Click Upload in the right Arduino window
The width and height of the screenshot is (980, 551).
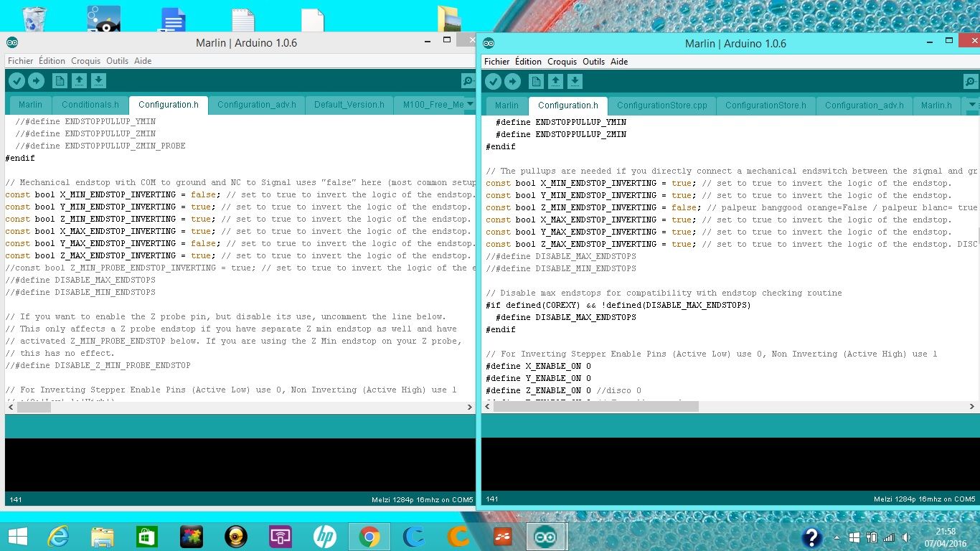(512, 82)
